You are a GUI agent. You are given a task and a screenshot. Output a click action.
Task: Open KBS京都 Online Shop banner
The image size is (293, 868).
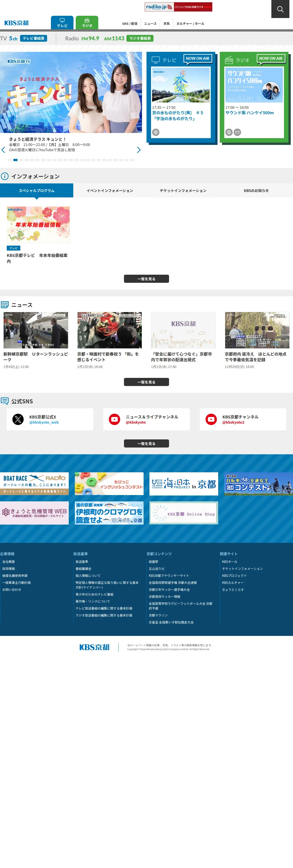[x=184, y=513]
